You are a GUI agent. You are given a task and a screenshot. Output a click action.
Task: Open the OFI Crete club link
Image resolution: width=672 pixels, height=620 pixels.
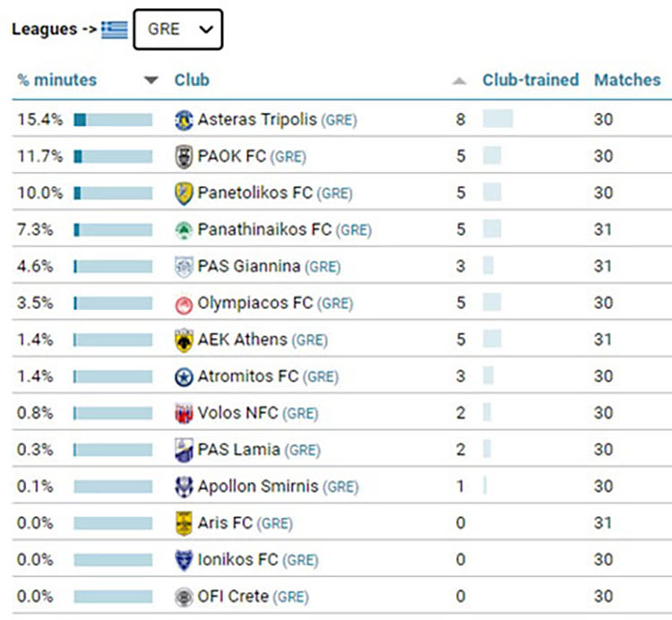233,597
